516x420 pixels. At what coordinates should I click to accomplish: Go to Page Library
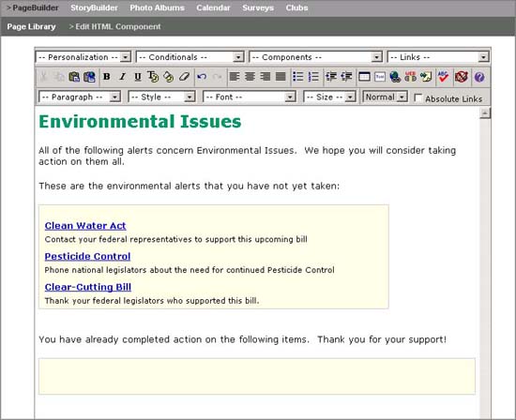point(31,26)
